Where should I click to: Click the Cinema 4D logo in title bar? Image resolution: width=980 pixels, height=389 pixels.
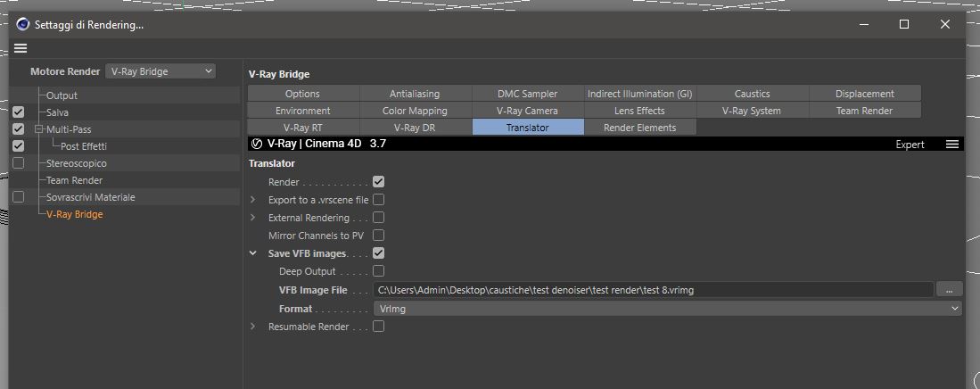click(23, 24)
